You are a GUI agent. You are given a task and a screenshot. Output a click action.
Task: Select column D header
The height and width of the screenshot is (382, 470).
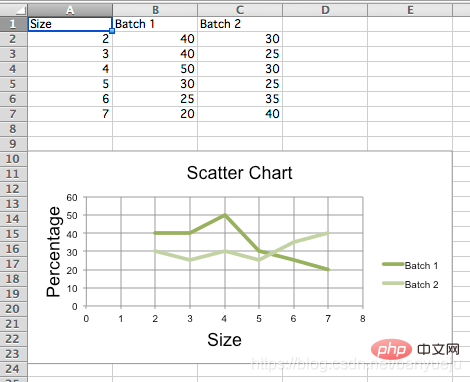325,10
